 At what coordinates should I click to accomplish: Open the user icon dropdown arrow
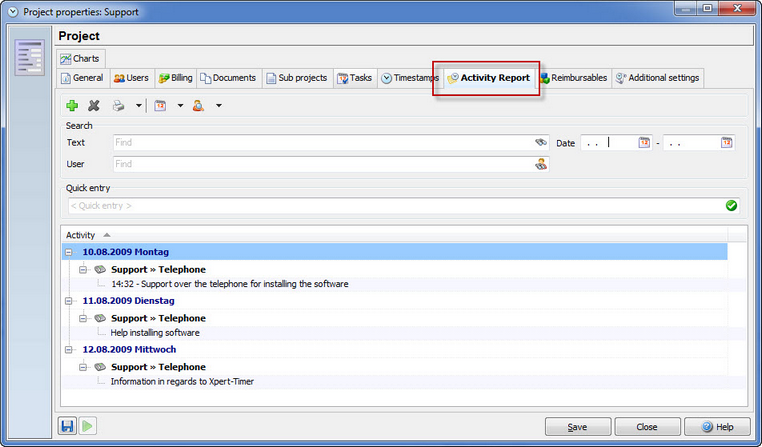coord(219,105)
